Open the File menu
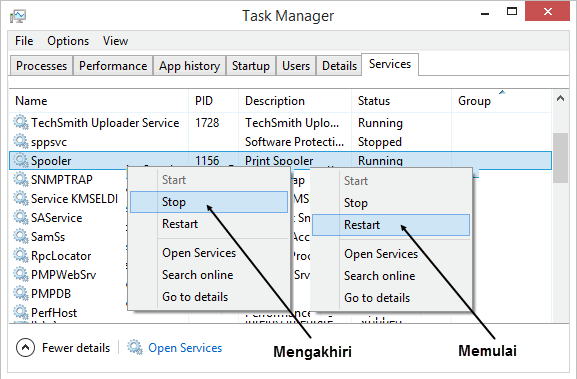Viewport: 577px width, 379px height. [24, 41]
